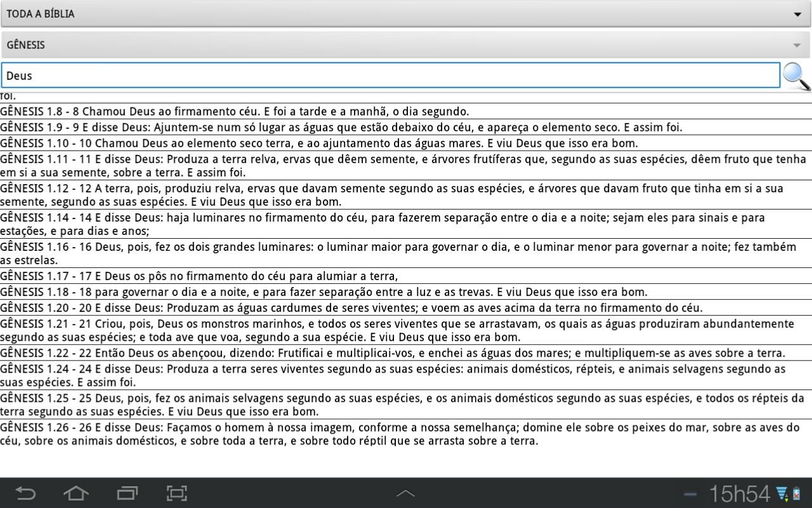Viewport: 812px width, 508px height.
Task: Open verse GÊNESIS 1.24 result
Action: pyautogui.click(x=406, y=375)
